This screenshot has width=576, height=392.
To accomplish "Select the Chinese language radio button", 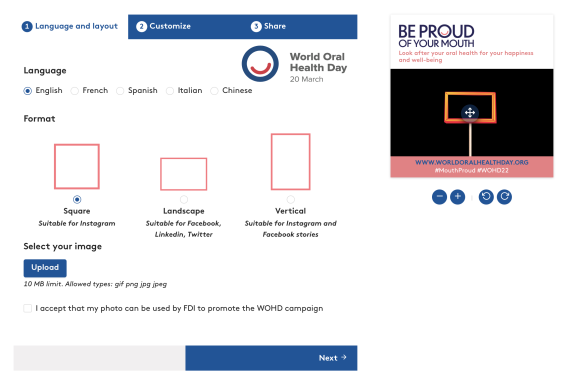I will (214, 91).
